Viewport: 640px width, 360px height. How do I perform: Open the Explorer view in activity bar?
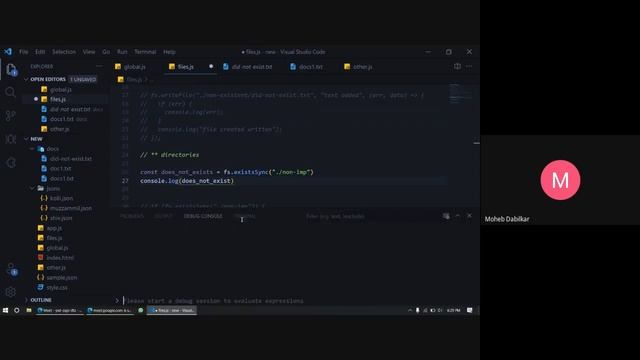(11, 69)
